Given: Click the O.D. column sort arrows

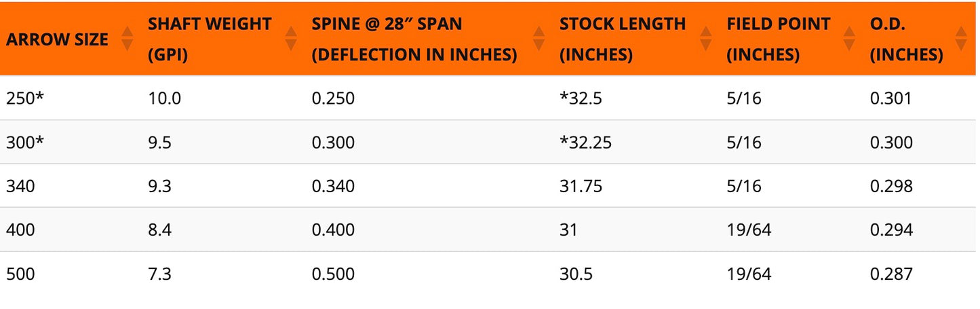Looking at the screenshot, I should coord(960,39).
